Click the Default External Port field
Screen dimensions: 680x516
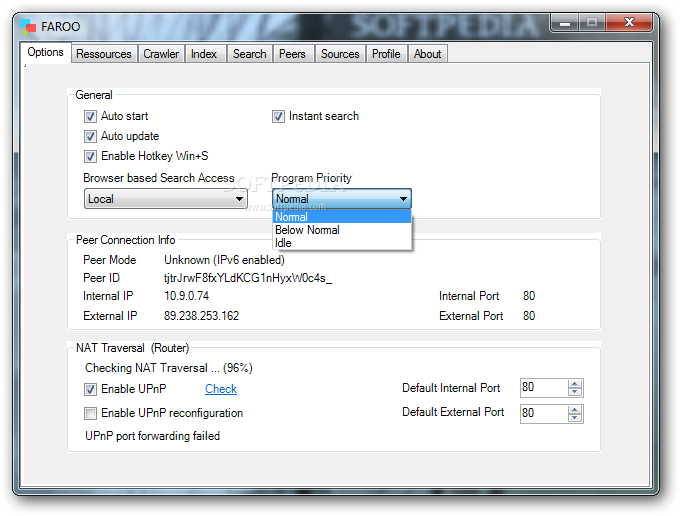pyautogui.click(x=544, y=414)
